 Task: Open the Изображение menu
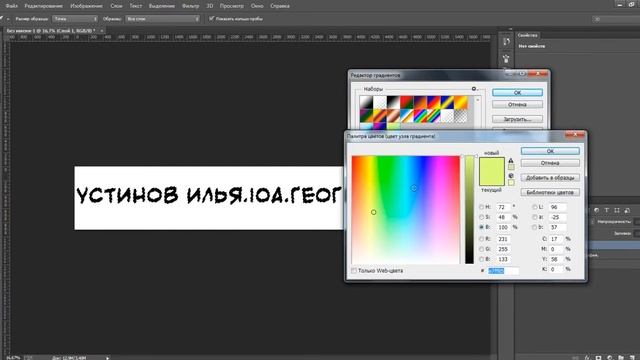coord(87,6)
